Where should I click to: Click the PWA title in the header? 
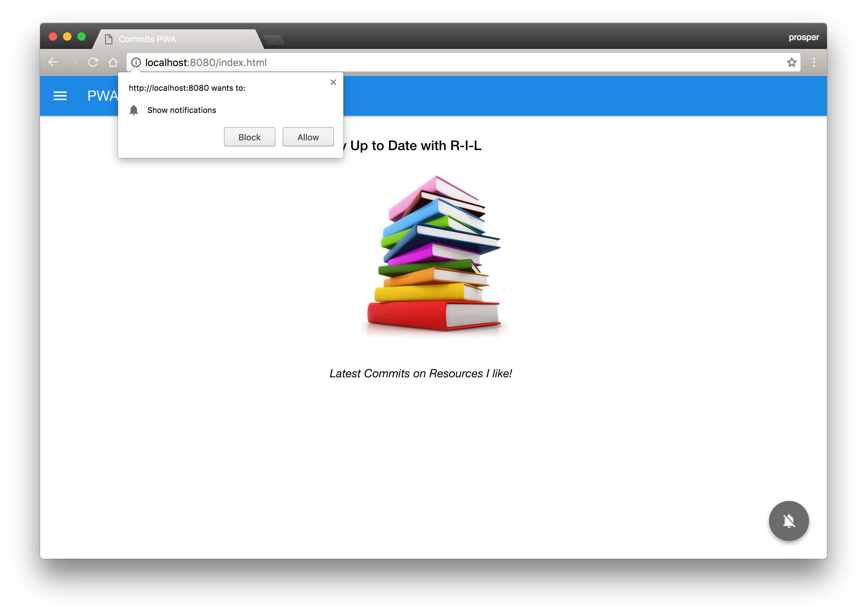[x=103, y=96]
